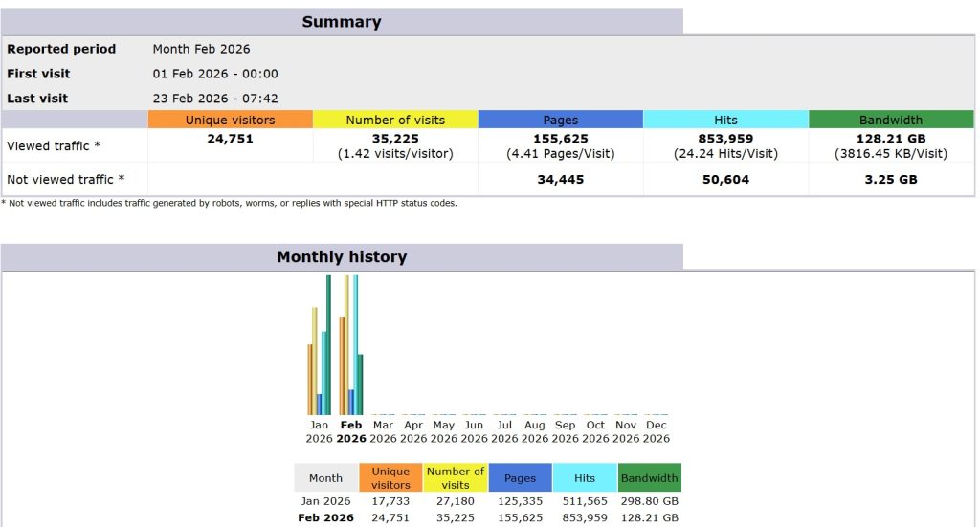Click the Summary section title bar
The height and width of the screenshot is (527, 980).
342,22
